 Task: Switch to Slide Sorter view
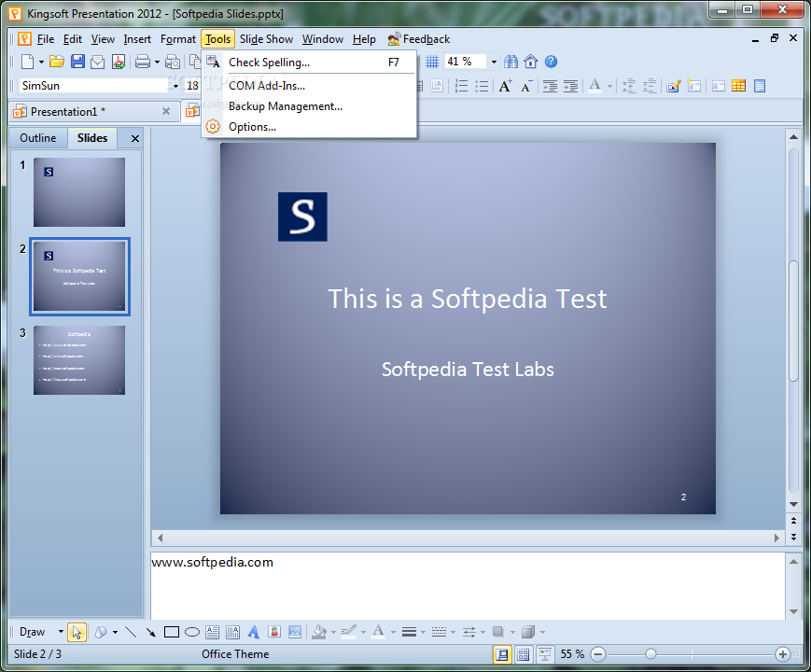point(524,654)
